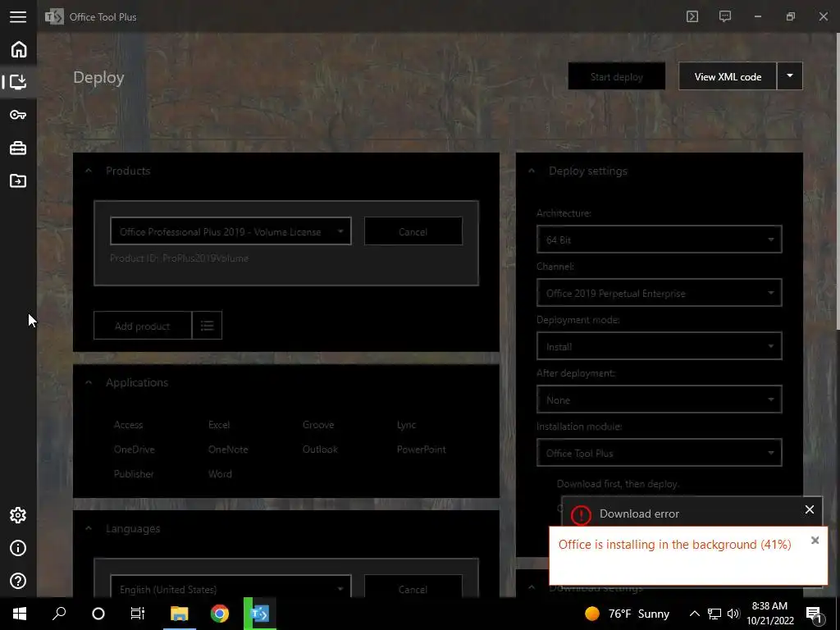Toggle the Outlook application
The height and width of the screenshot is (630, 840).
(320, 450)
